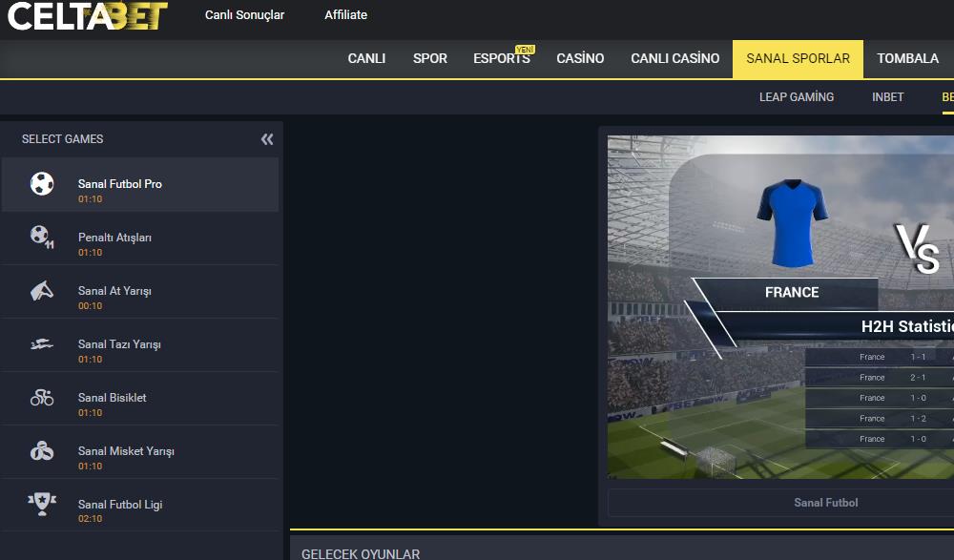Select Penaltı Atışları game
Image resolution: width=954 pixels, height=560 pixels.
coord(140,238)
